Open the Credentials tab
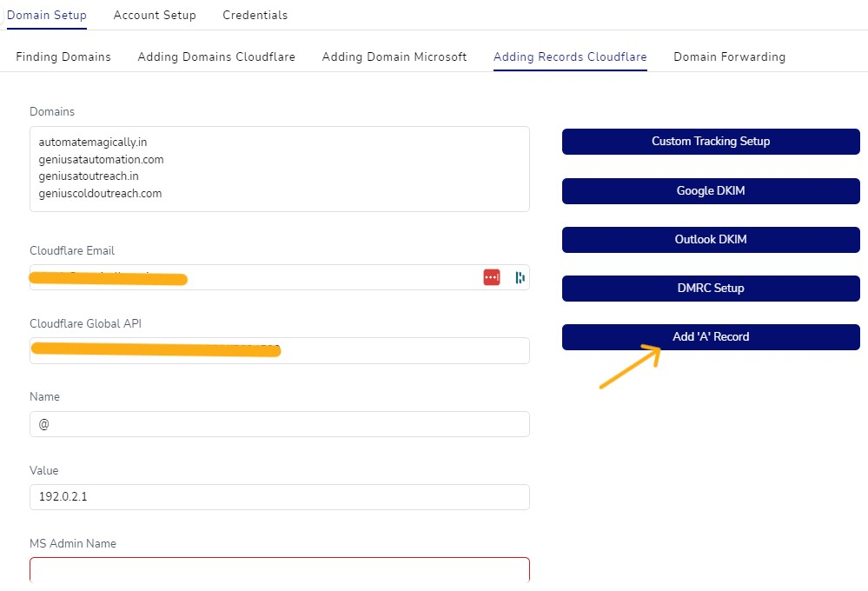This screenshot has height=591, width=868. [x=255, y=15]
